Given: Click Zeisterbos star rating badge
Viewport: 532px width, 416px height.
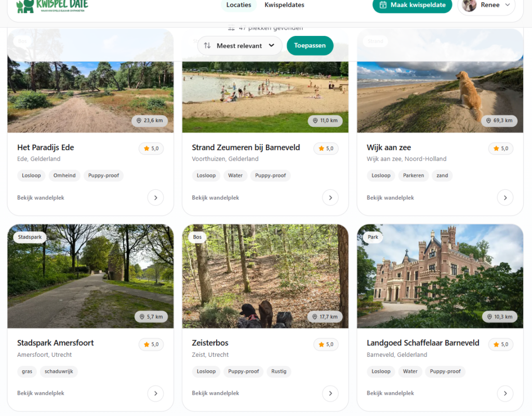Looking at the screenshot, I should pyautogui.click(x=326, y=344).
